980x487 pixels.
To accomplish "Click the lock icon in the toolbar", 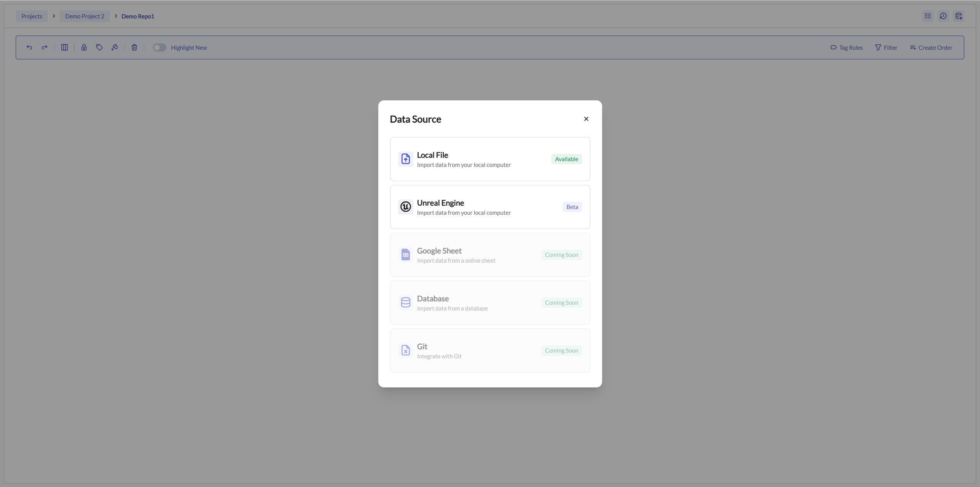I will point(84,47).
